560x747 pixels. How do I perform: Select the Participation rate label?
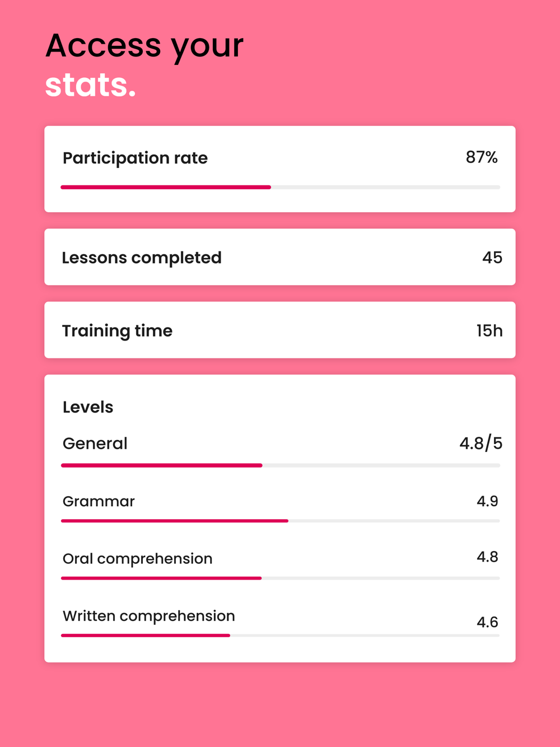click(x=135, y=158)
